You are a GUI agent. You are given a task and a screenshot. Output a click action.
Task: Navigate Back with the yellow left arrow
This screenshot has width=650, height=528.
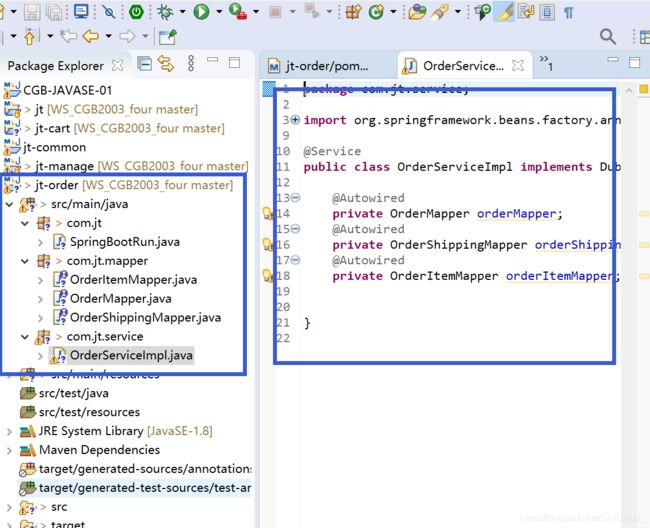[90, 36]
